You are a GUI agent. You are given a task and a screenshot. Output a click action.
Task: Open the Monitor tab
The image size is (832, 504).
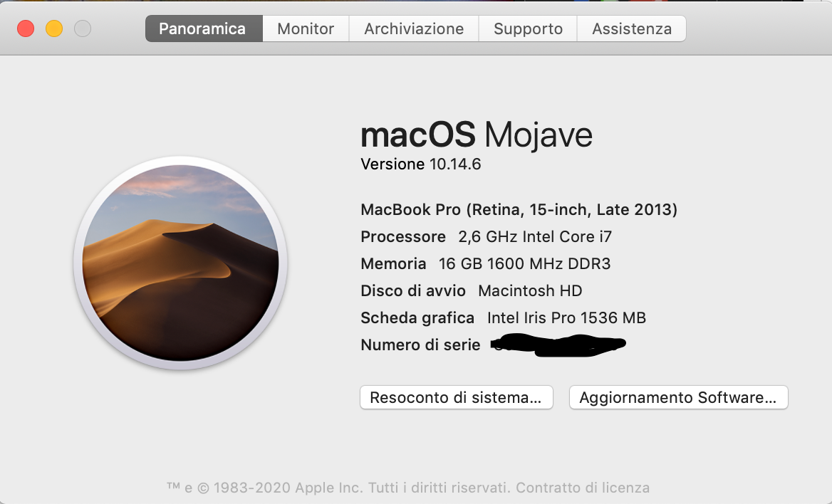point(306,29)
